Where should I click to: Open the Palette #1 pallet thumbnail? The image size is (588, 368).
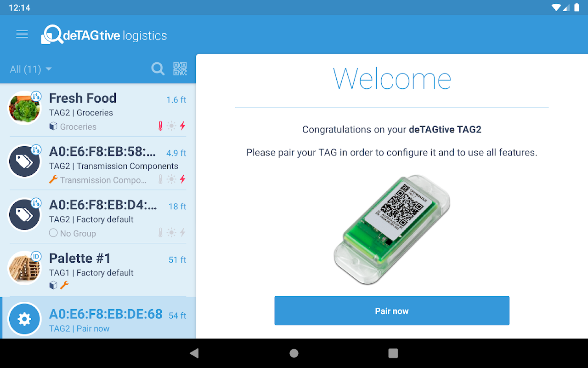coord(24,268)
